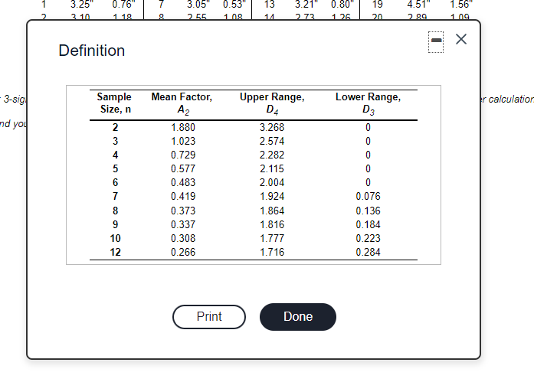Click sample size 12 row label
The image size is (534, 392).
[x=115, y=252]
